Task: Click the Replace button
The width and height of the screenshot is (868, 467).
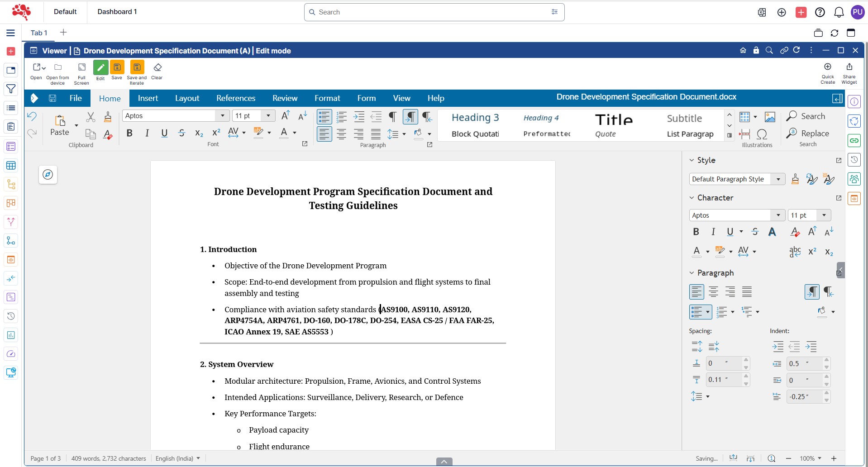Action: pyautogui.click(x=808, y=133)
